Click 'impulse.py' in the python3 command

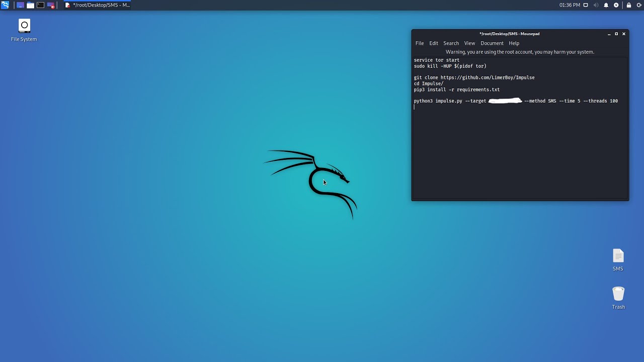coord(449,101)
